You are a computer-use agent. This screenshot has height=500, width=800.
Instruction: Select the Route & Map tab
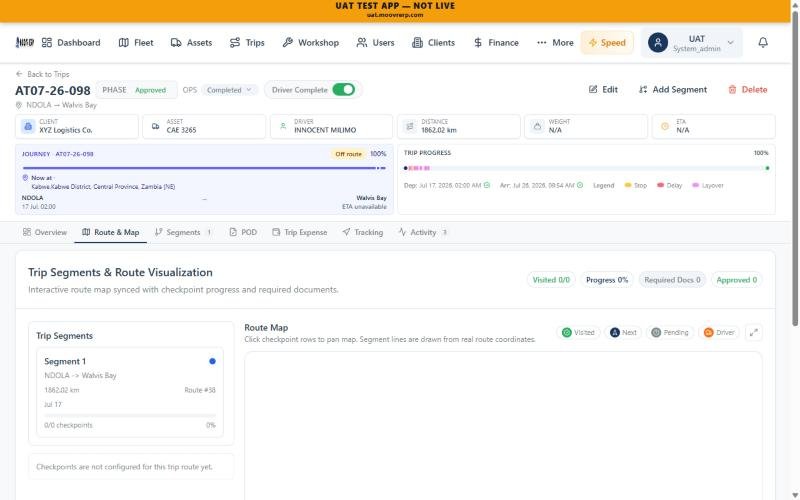111,232
